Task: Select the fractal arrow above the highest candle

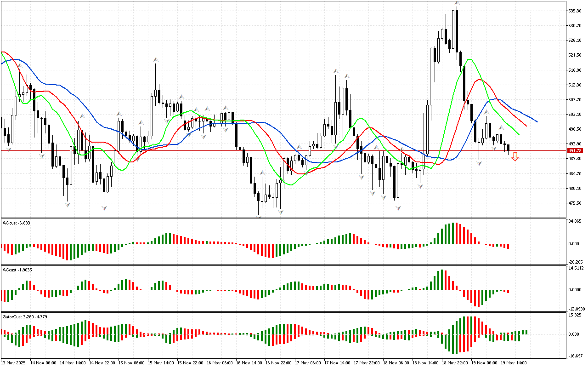Action: [457, 3]
